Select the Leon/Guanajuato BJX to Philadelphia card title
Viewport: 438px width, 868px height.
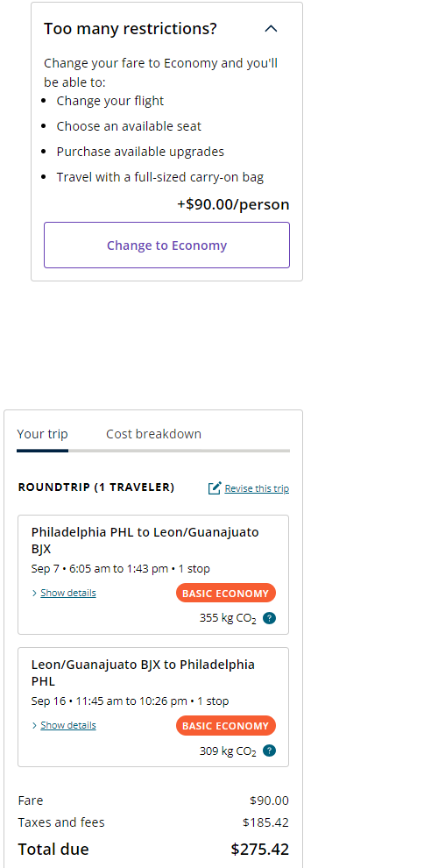tap(144, 672)
